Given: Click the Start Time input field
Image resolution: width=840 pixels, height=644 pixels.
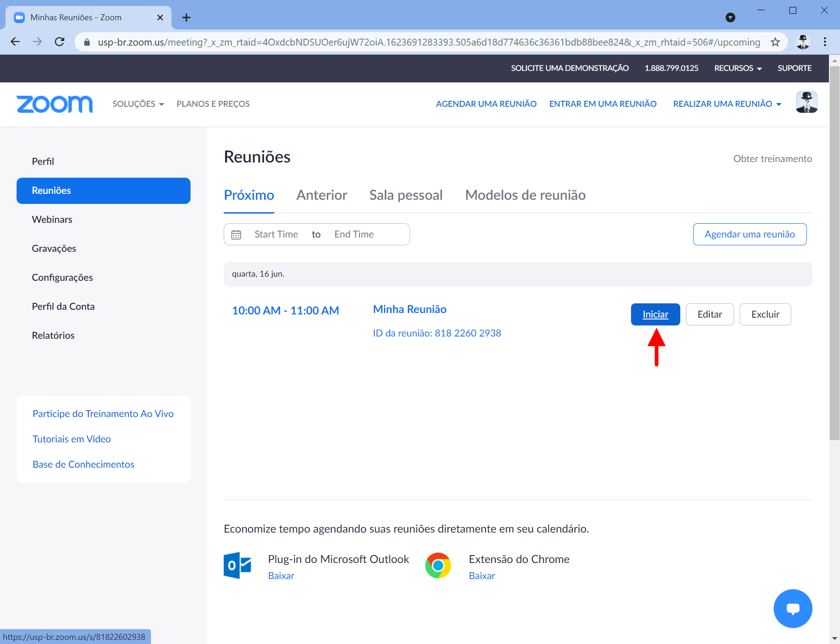Looking at the screenshot, I should point(276,234).
